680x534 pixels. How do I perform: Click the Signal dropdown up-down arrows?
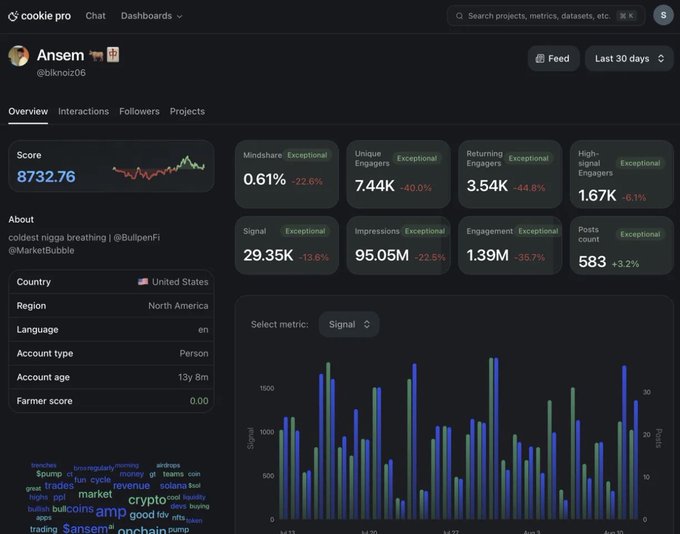(366, 324)
